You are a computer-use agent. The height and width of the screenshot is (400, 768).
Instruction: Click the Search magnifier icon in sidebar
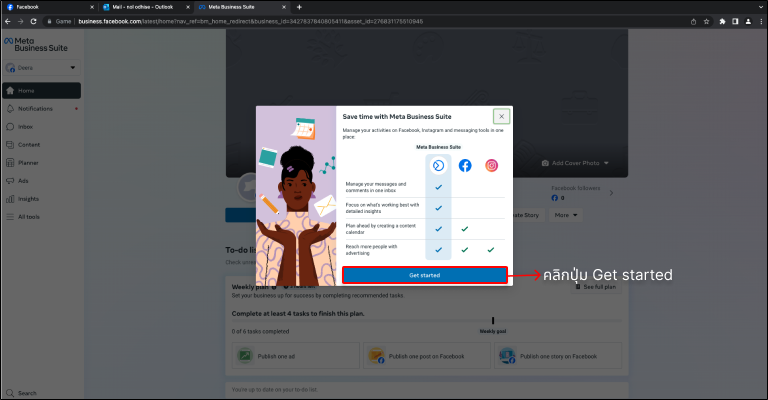click(10, 393)
